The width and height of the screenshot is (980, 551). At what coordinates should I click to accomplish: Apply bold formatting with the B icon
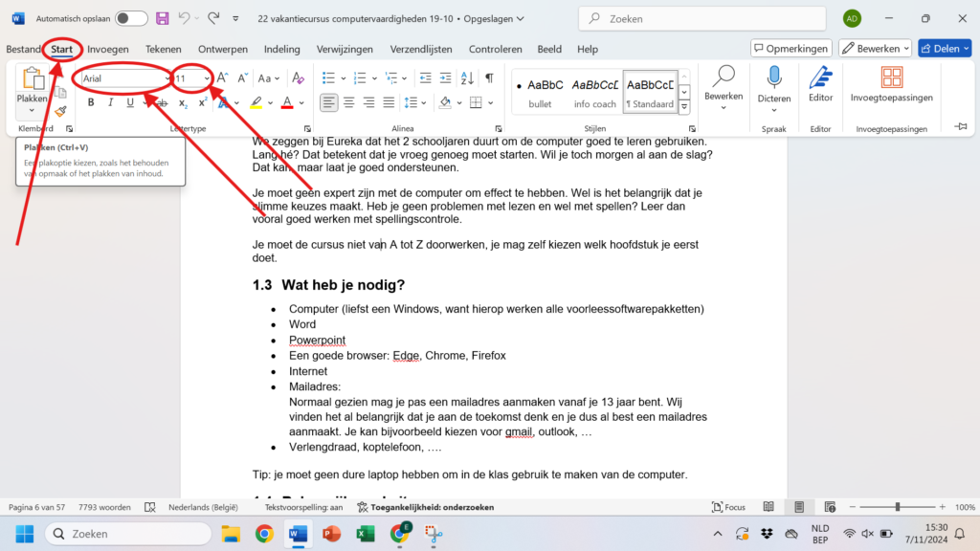91,102
